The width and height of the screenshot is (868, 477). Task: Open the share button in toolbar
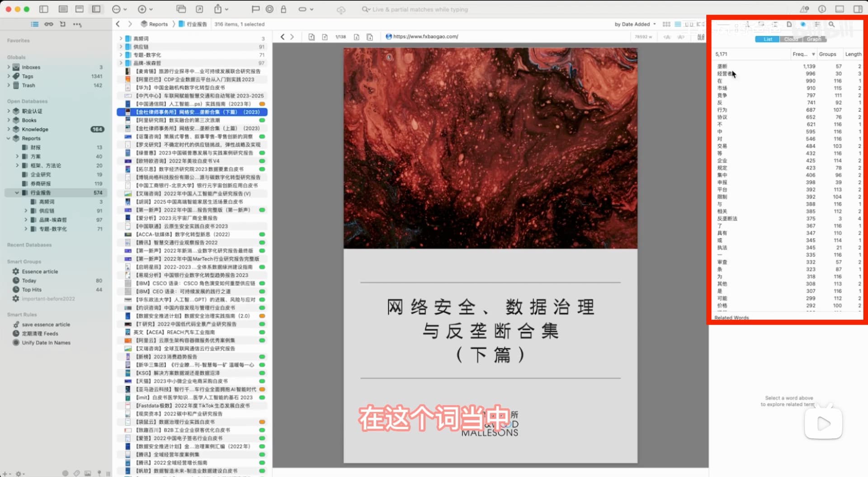click(218, 9)
